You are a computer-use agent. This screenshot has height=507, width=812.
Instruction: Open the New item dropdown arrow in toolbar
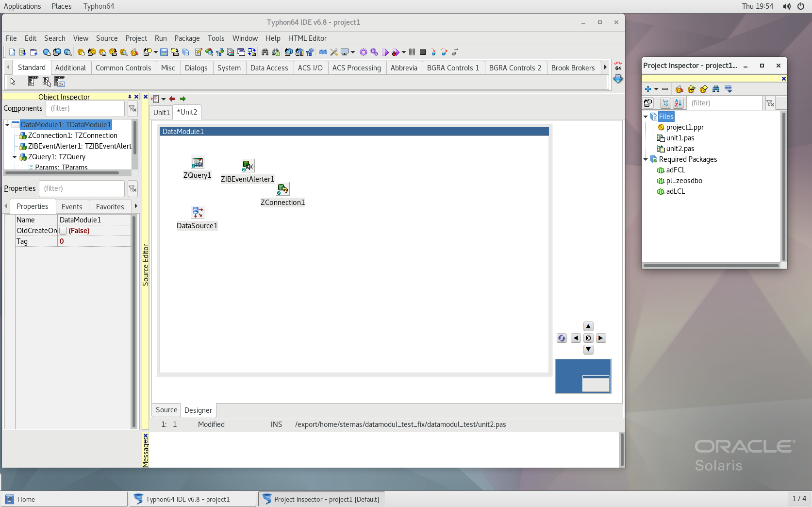(156, 52)
